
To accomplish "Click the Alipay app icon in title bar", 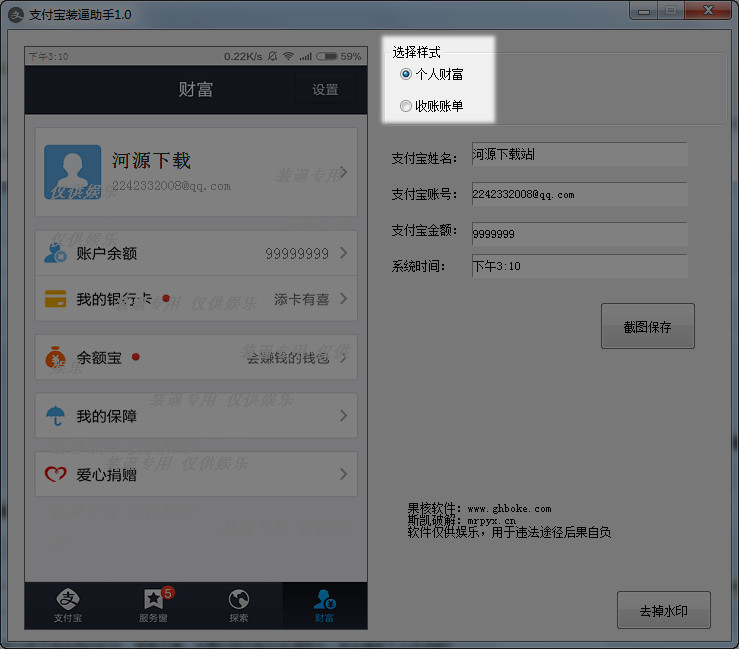I will [16, 15].
